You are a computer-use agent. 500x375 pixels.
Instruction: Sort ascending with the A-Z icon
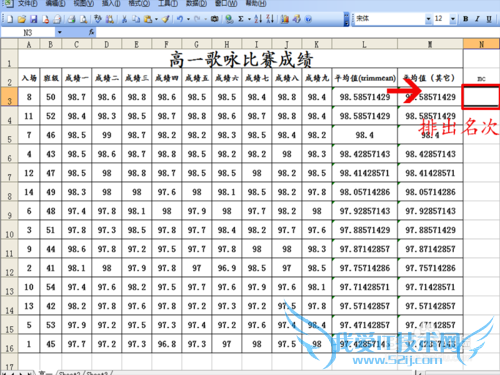(258, 19)
